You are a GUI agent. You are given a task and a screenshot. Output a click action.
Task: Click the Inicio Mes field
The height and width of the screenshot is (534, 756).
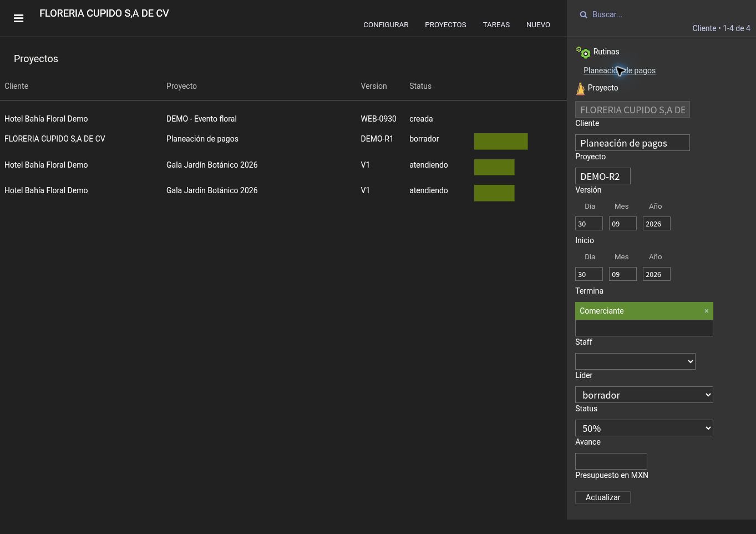(623, 224)
